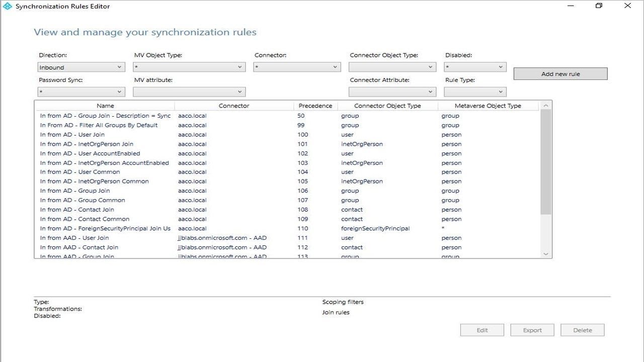Screen dimensions: 644x362
Task: Click precedence value 50
Action: coord(301,116)
